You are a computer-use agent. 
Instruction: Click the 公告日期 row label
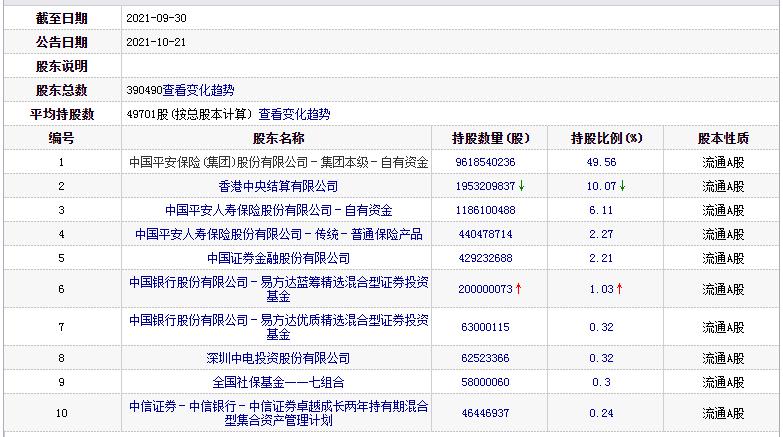tap(61, 42)
